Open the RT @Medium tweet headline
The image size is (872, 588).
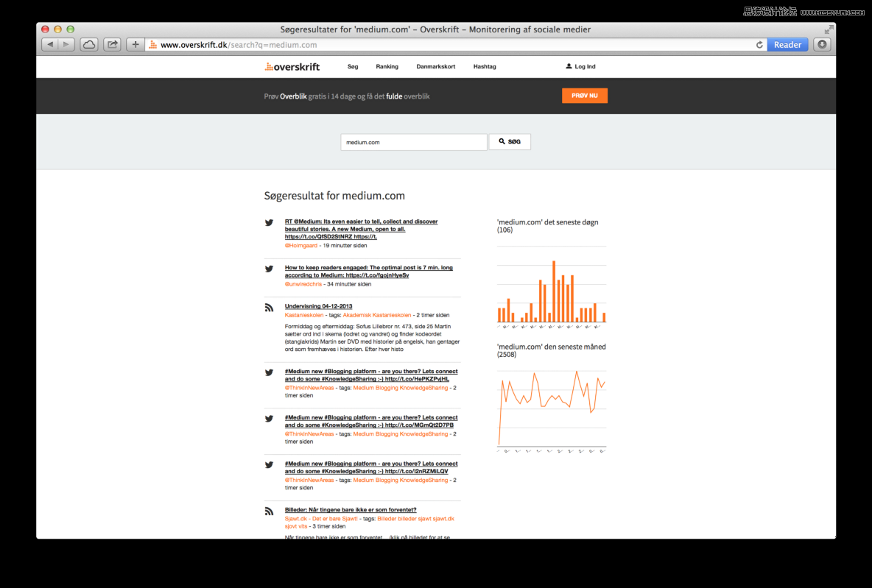(361, 229)
